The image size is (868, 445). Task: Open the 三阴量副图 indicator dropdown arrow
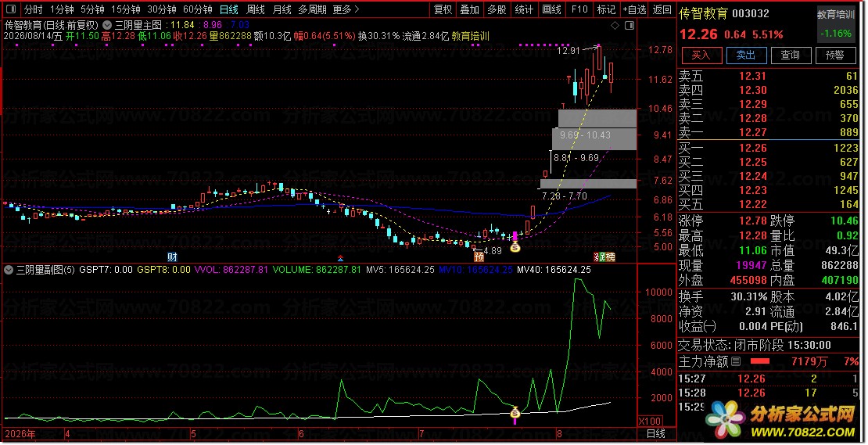tap(9, 270)
